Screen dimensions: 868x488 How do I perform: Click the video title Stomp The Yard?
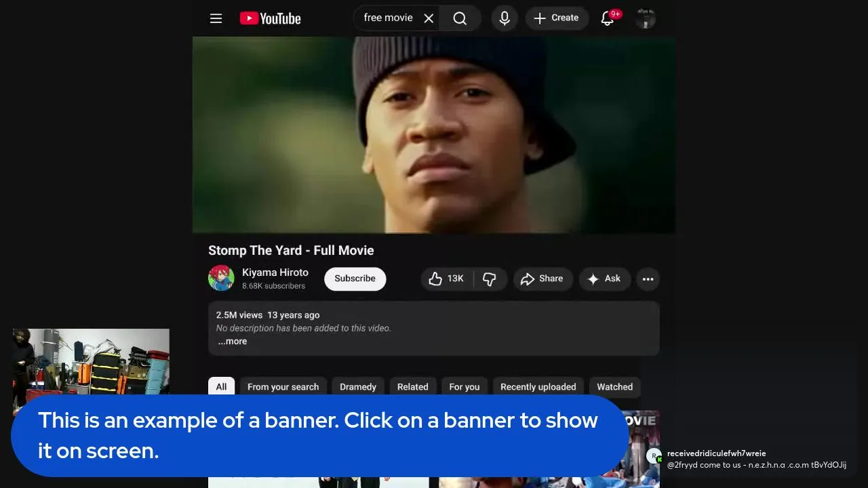click(291, 250)
